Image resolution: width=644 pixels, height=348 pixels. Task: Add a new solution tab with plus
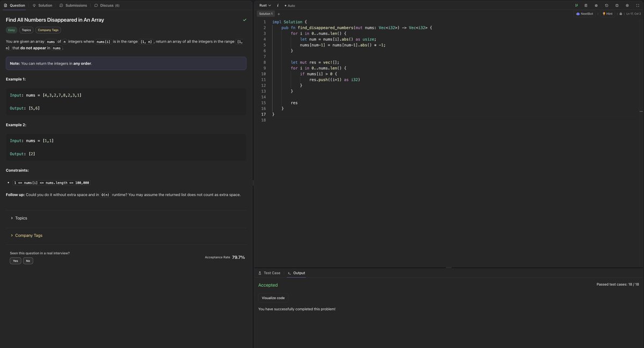click(x=278, y=14)
